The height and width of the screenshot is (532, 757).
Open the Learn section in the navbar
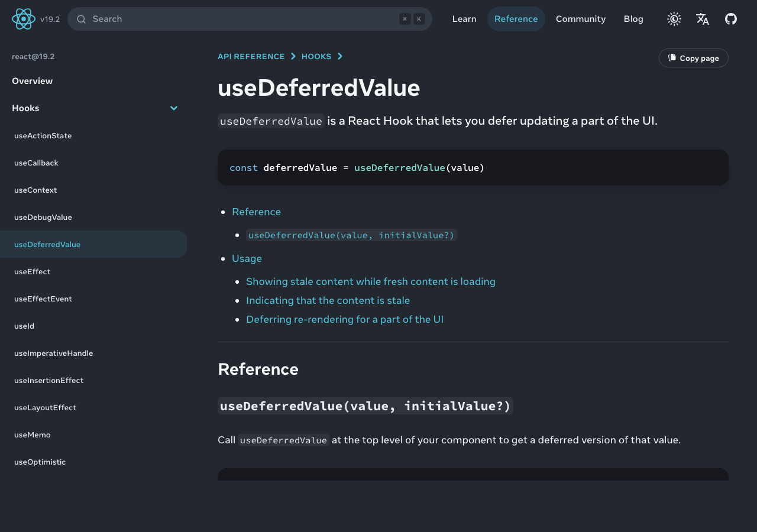[x=464, y=19]
